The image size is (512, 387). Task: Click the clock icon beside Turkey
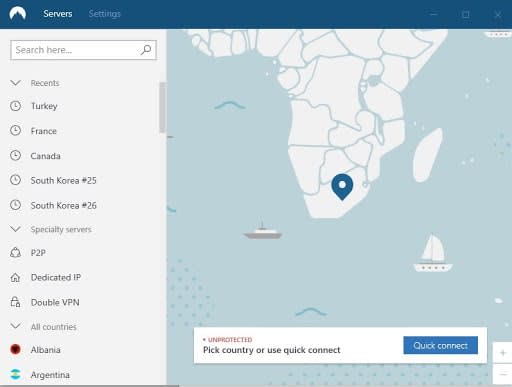(x=15, y=106)
